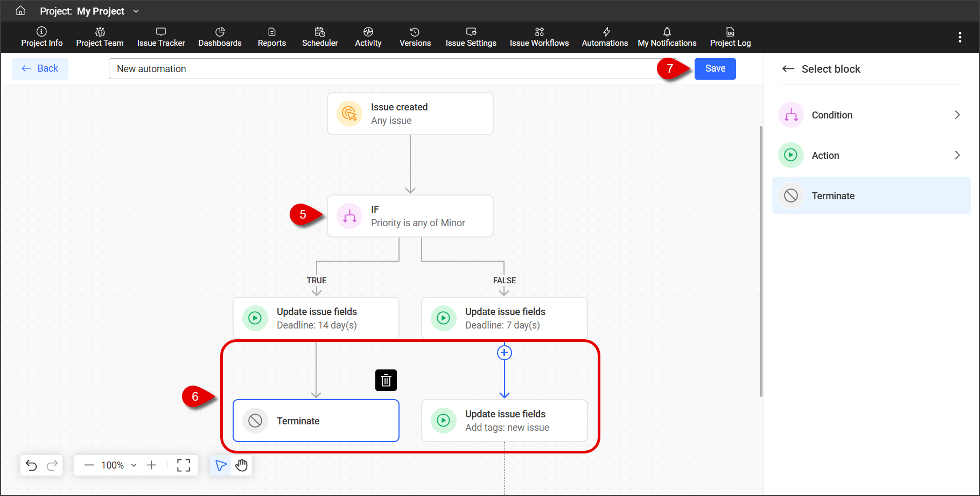Viewport: 980px width, 496px height.
Task: Open the 100% zoom level dropdown
Action: (x=119, y=465)
